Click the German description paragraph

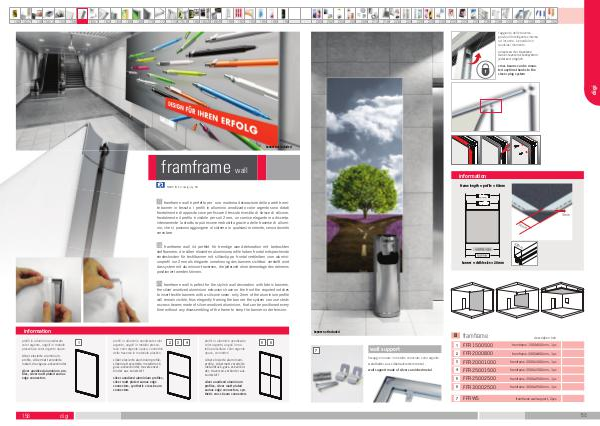pyautogui.click(x=223, y=259)
